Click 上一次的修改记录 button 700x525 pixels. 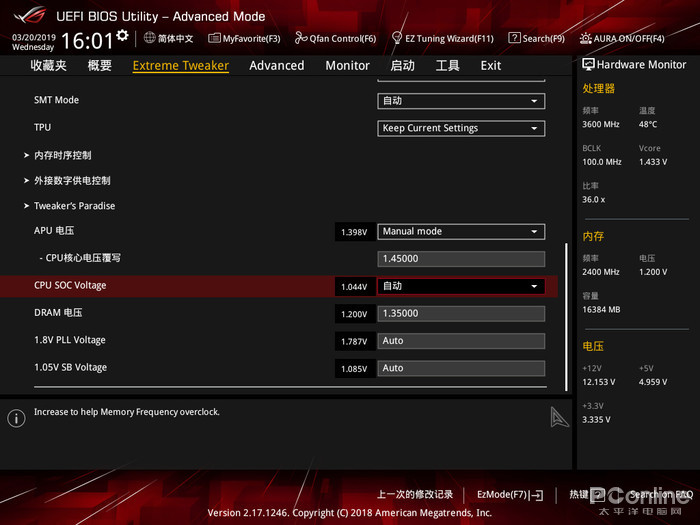point(415,495)
